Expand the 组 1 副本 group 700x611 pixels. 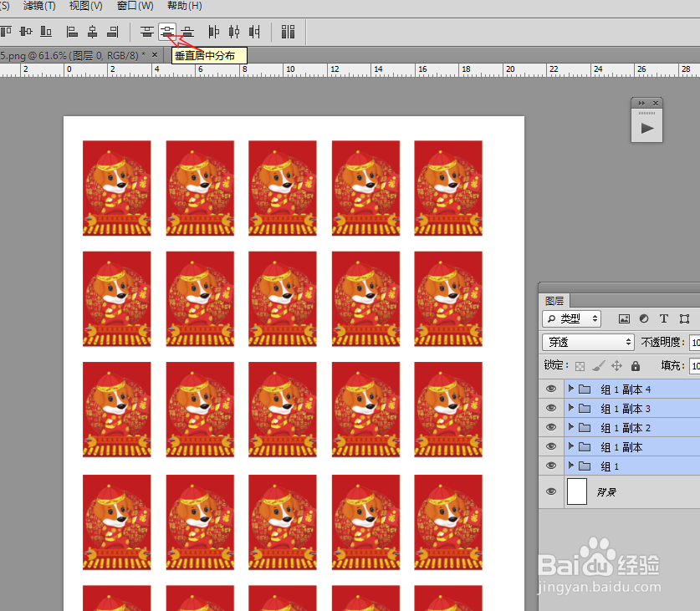pyautogui.click(x=570, y=446)
